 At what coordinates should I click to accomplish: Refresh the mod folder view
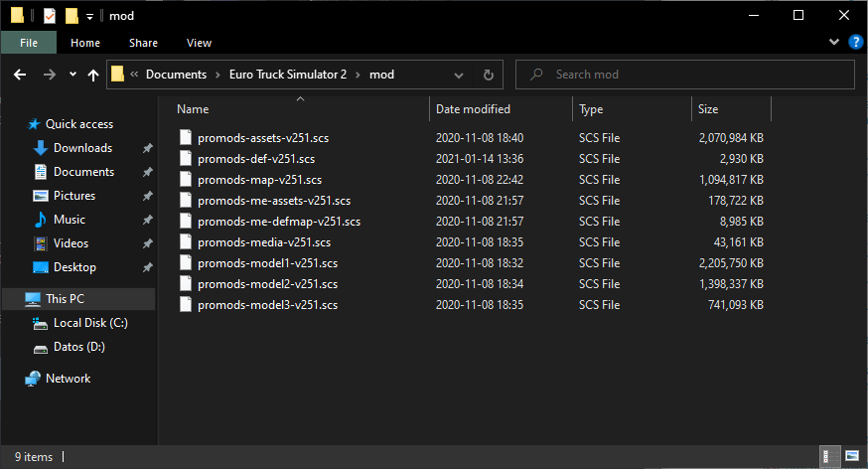489,75
